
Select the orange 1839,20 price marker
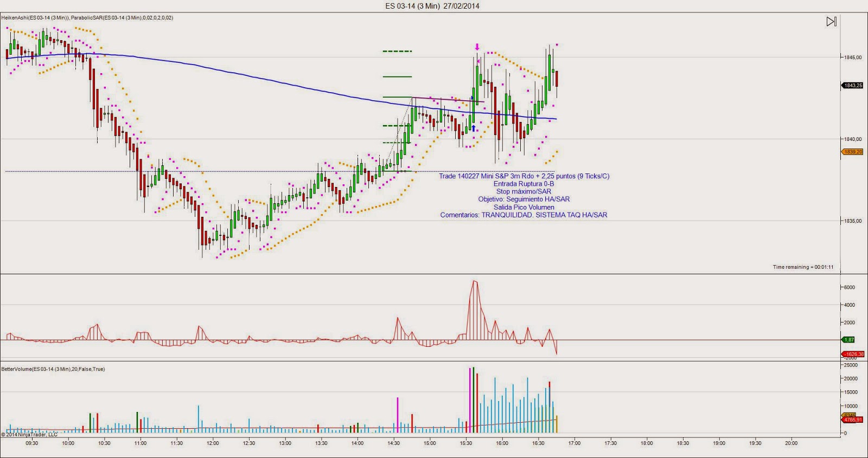852,152
